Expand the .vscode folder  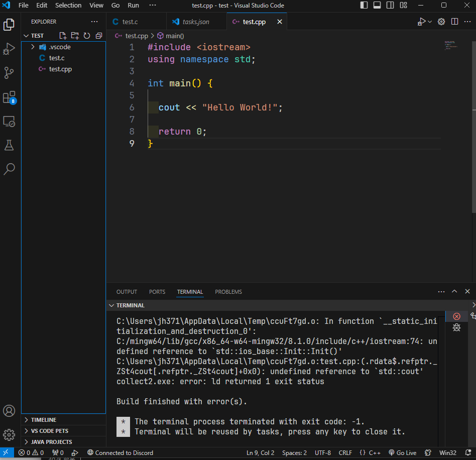pyautogui.click(x=33, y=47)
